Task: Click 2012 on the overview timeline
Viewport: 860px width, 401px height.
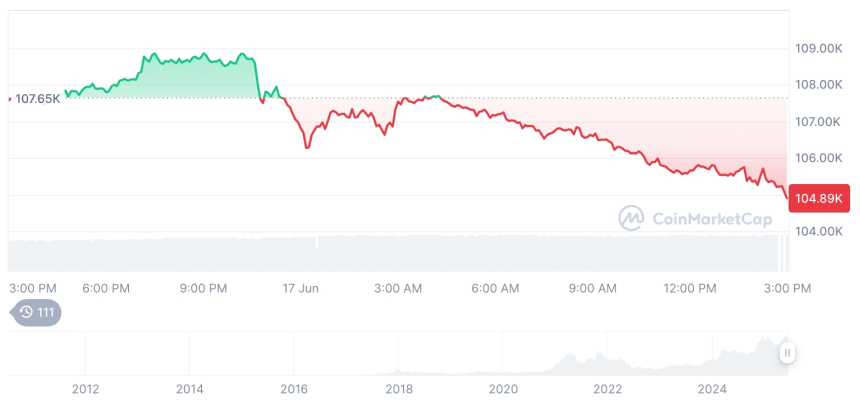Action: click(x=85, y=389)
